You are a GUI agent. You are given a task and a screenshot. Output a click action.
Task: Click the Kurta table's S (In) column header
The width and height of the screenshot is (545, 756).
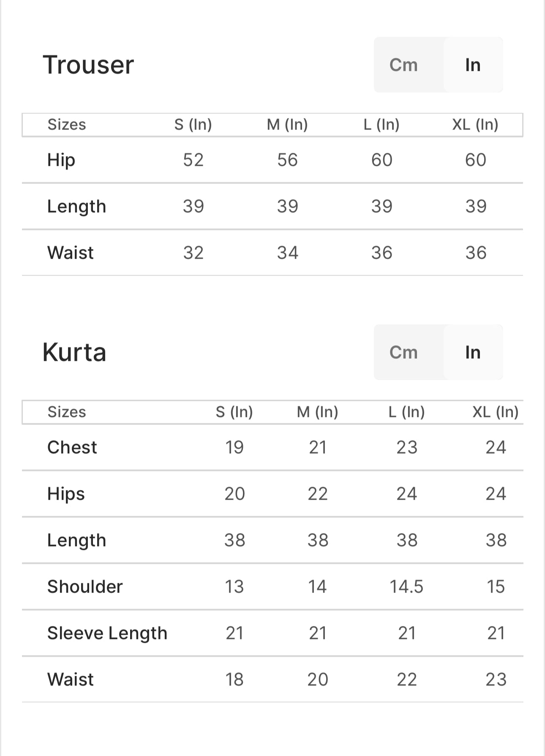234,412
